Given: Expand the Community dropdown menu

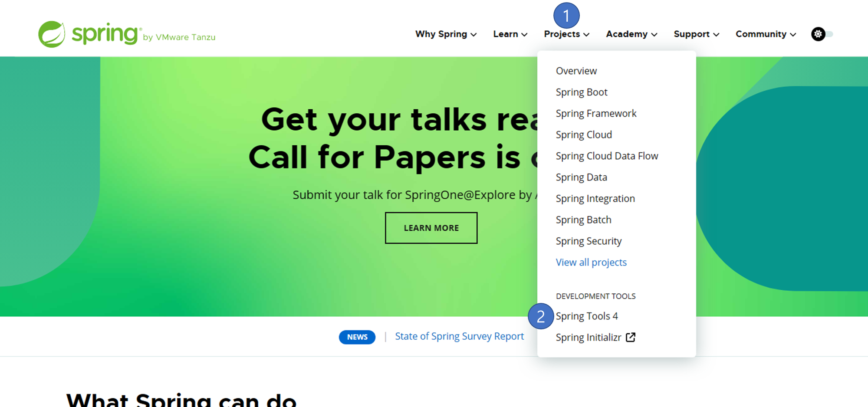Looking at the screenshot, I should [766, 34].
